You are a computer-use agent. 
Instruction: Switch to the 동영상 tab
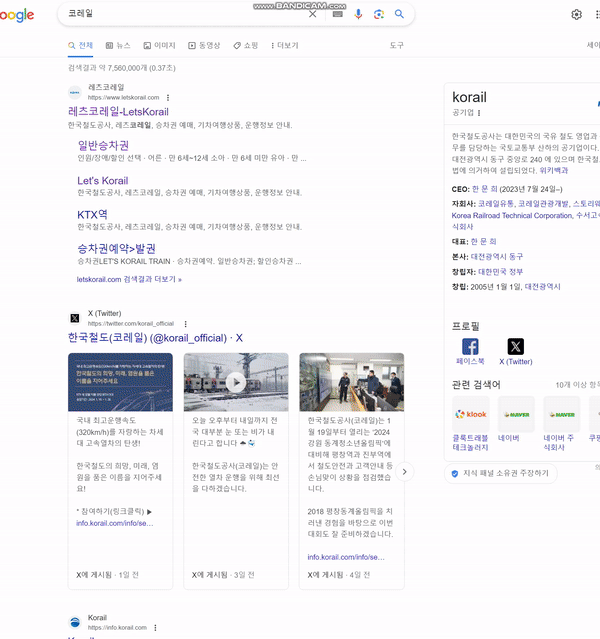click(x=204, y=45)
